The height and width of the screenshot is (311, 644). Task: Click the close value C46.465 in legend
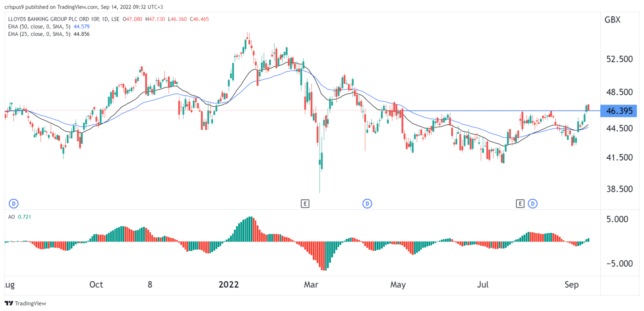(200, 19)
